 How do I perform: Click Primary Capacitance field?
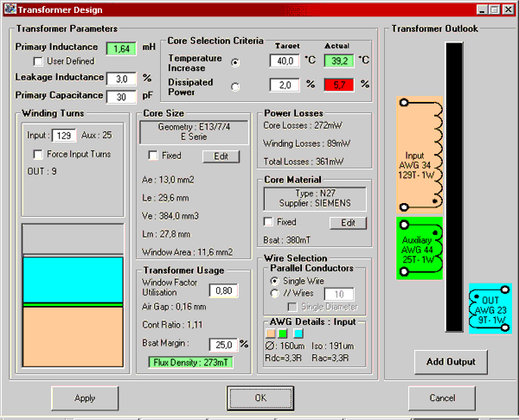(121, 97)
